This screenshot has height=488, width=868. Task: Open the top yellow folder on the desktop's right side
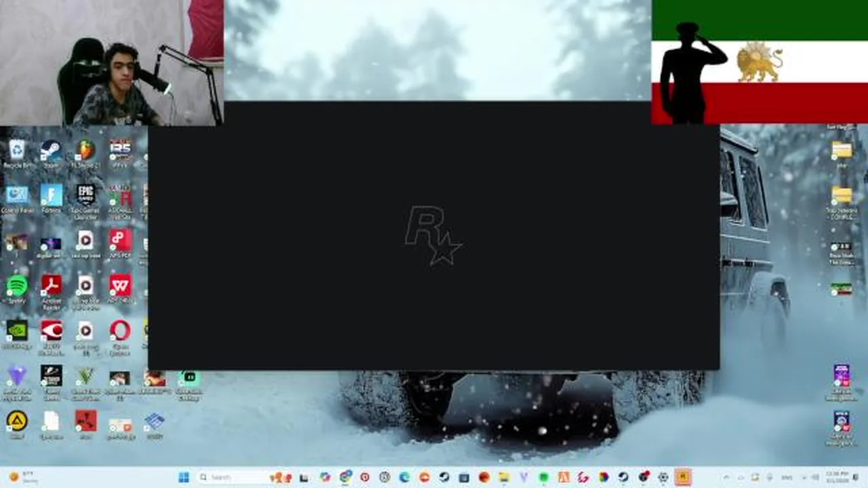pos(842,153)
